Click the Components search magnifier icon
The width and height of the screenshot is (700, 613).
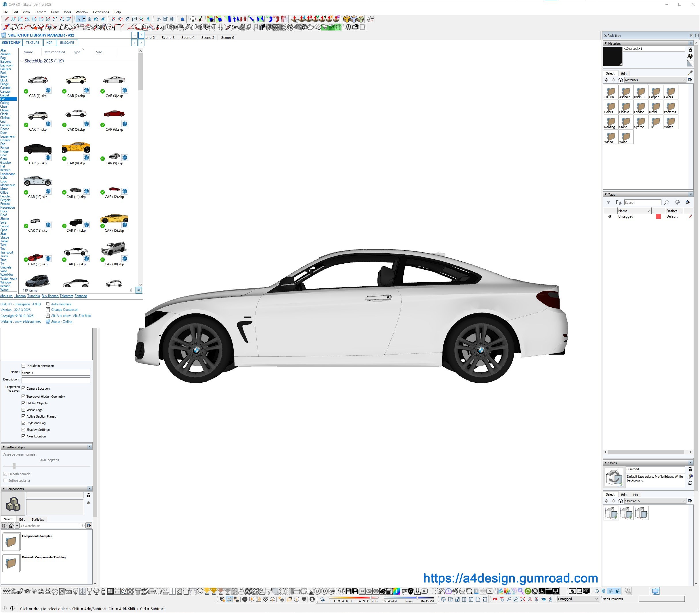click(83, 526)
